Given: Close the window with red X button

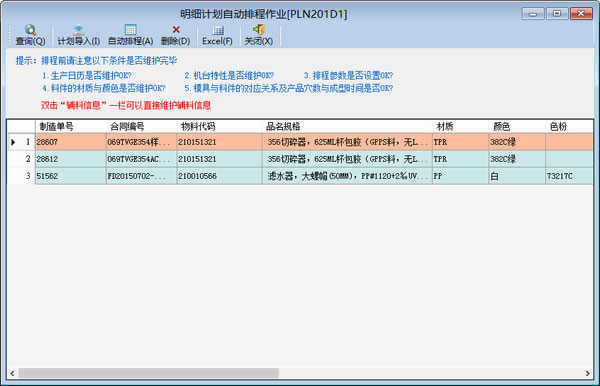Looking at the screenshot, I should coord(581,14).
